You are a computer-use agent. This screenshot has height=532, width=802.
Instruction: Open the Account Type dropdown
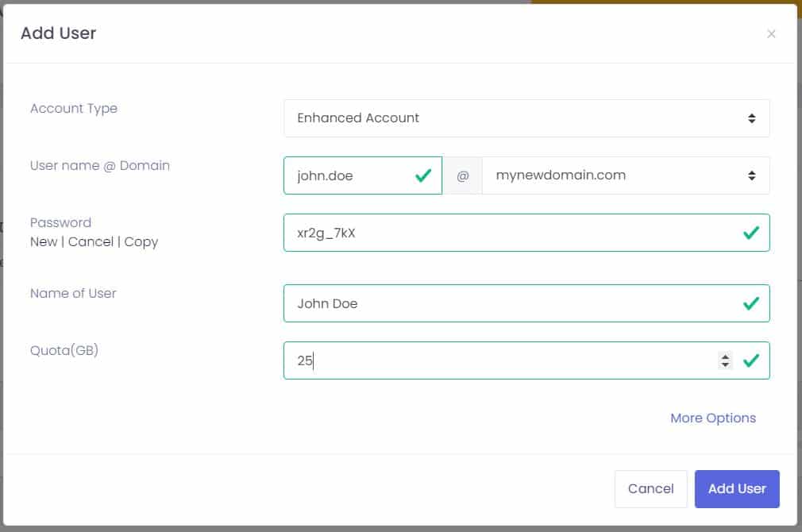click(x=526, y=118)
